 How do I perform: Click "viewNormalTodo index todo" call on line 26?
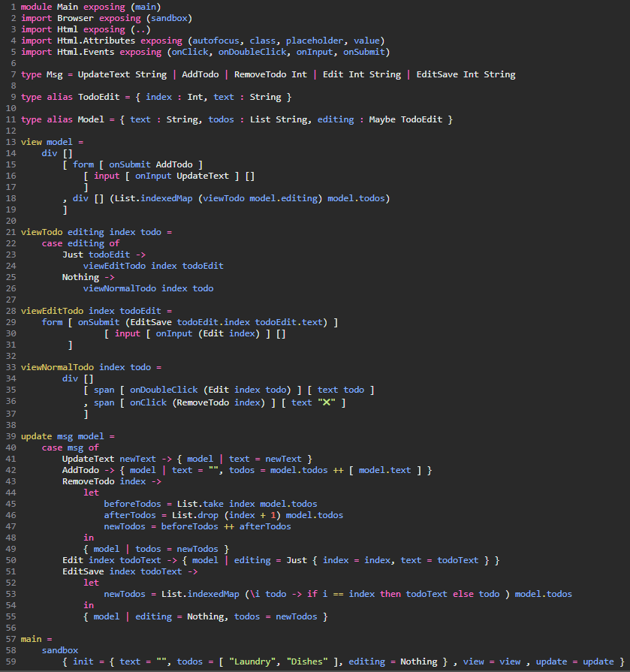point(148,288)
